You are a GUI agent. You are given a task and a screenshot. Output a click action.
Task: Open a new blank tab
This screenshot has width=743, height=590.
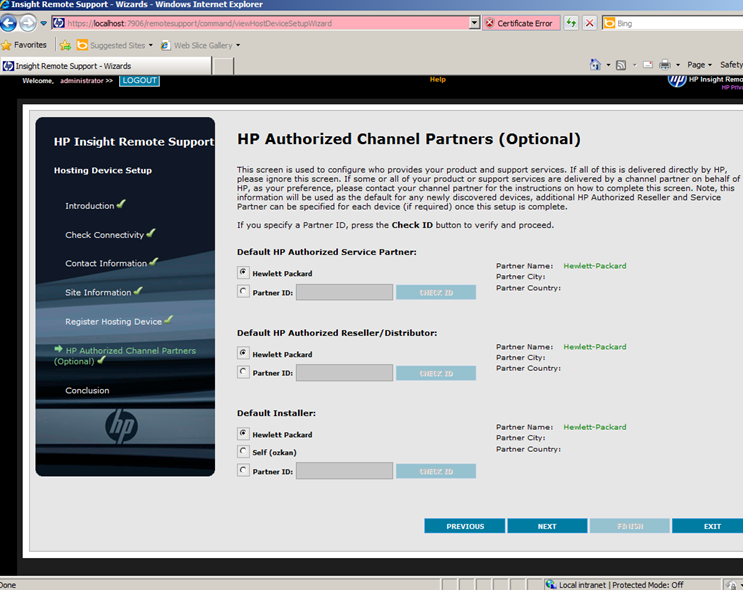(x=223, y=66)
